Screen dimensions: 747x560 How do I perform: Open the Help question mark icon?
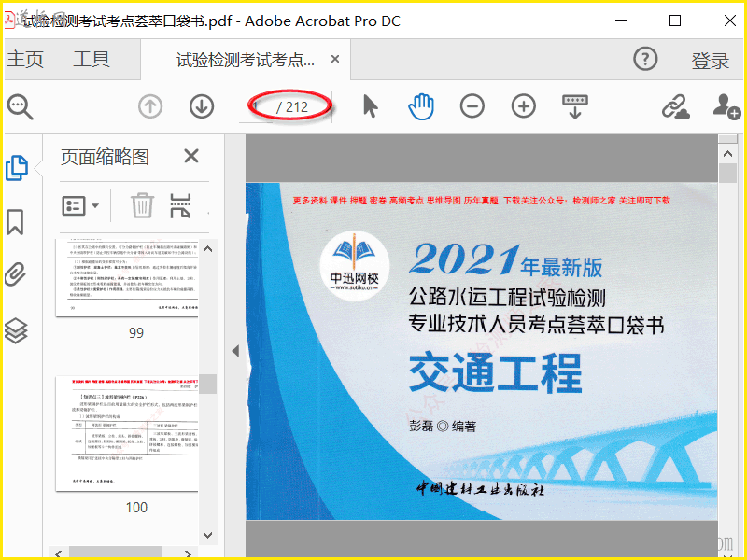click(x=645, y=59)
